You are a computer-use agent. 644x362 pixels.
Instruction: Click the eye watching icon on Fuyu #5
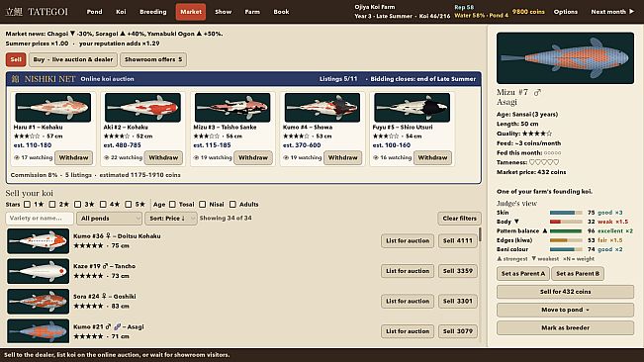(x=376, y=157)
